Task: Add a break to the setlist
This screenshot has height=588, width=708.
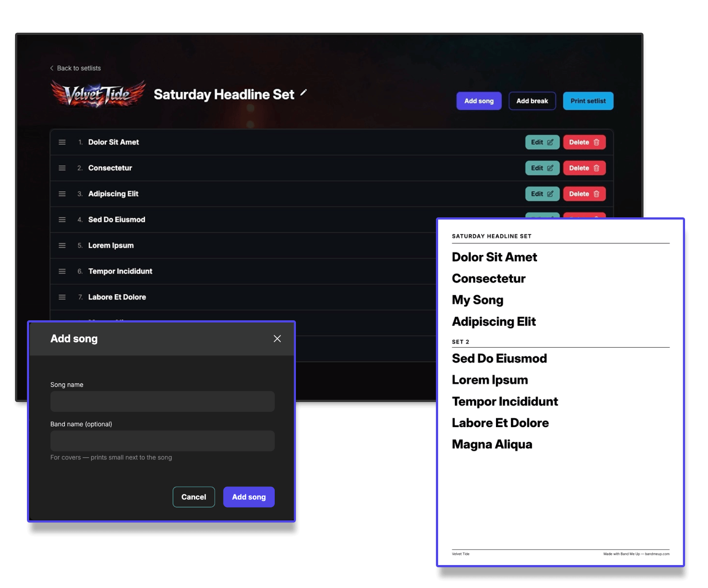Action: [x=532, y=101]
